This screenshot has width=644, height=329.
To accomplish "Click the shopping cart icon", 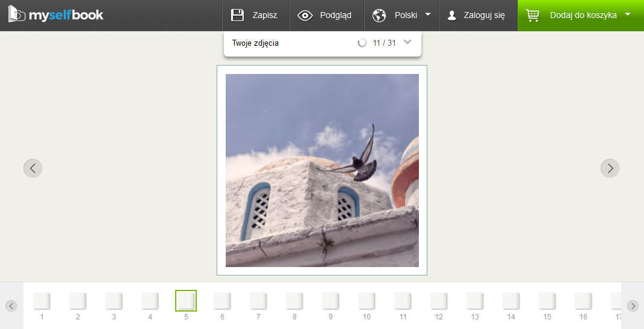I will 533,16.
